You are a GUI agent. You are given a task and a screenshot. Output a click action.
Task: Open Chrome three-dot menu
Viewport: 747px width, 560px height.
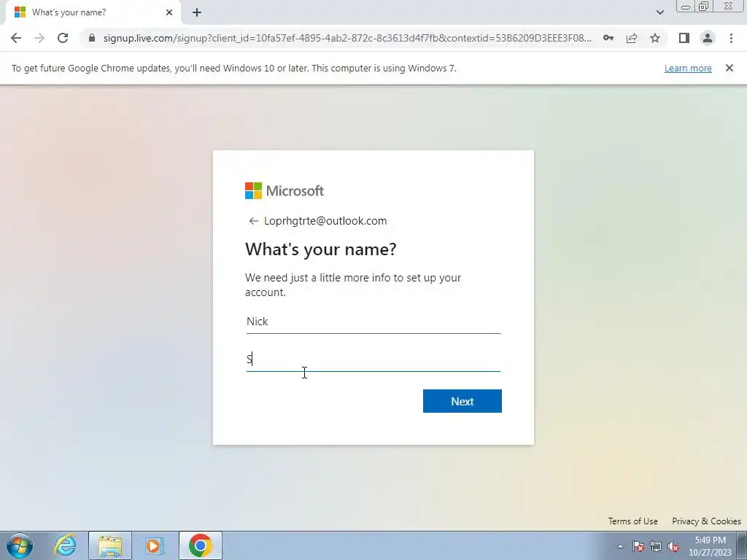[731, 38]
